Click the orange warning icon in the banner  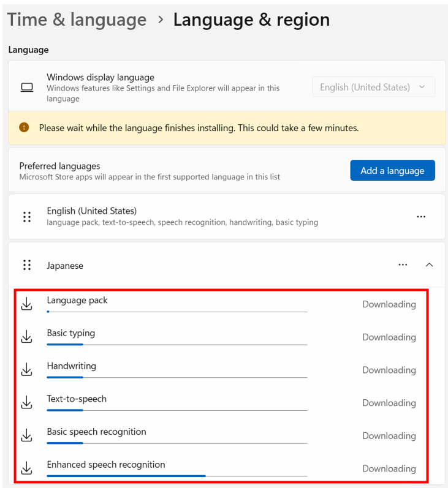point(24,127)
